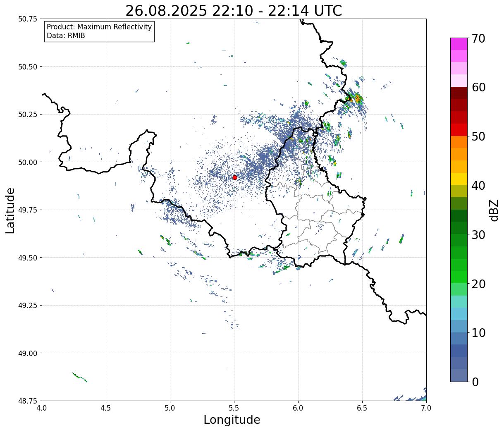The height and width of the screenshot is (430, 504).
Task: Click the pale pink colorbar swatch above 60
Action: 459,81
